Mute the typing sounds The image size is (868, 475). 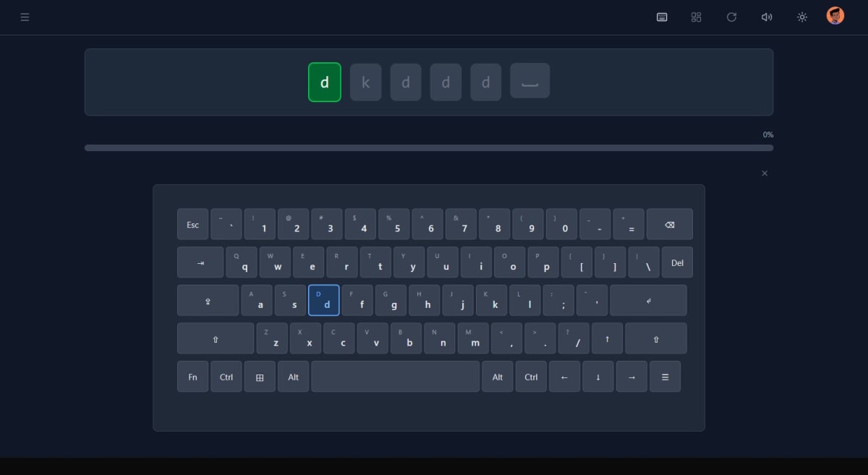pyautogui.click(x=767, y=17)
